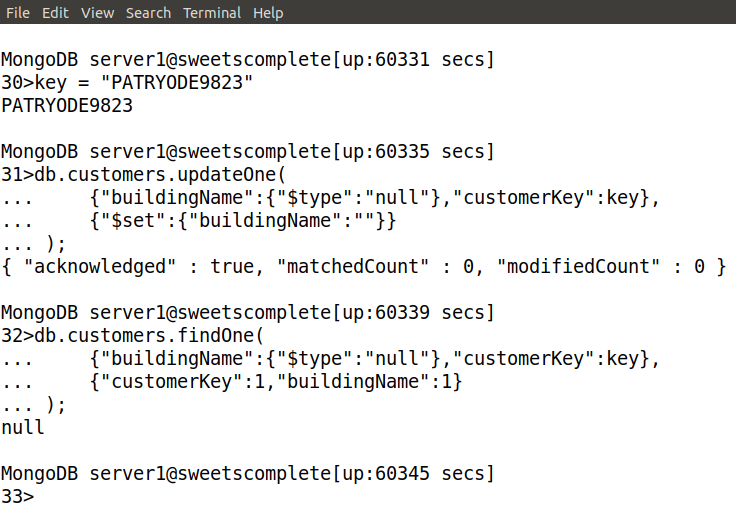This screenshot has width=736, height=509.
Task: Click the acknowledged result output line
Action: tap(362, 267)
